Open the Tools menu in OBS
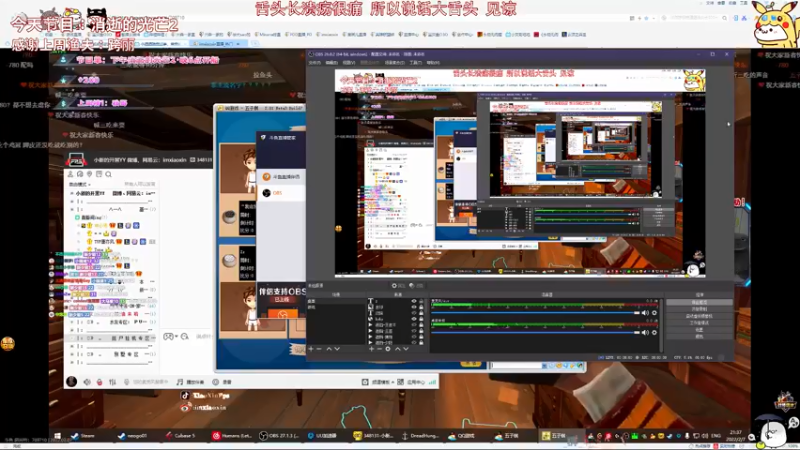800x450 pixels. tap(416, 63)
